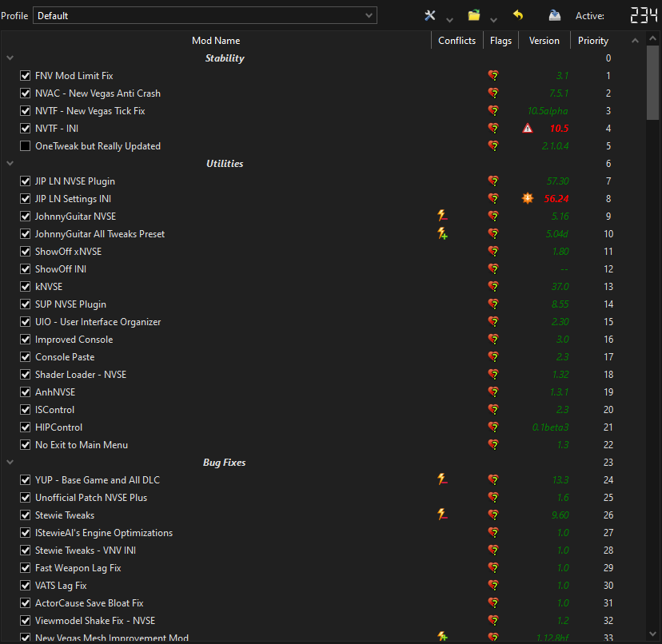Image resolution: width=662 pixels, height=644 pixels.
Task: Click the create backup icon
Action: 555,16
